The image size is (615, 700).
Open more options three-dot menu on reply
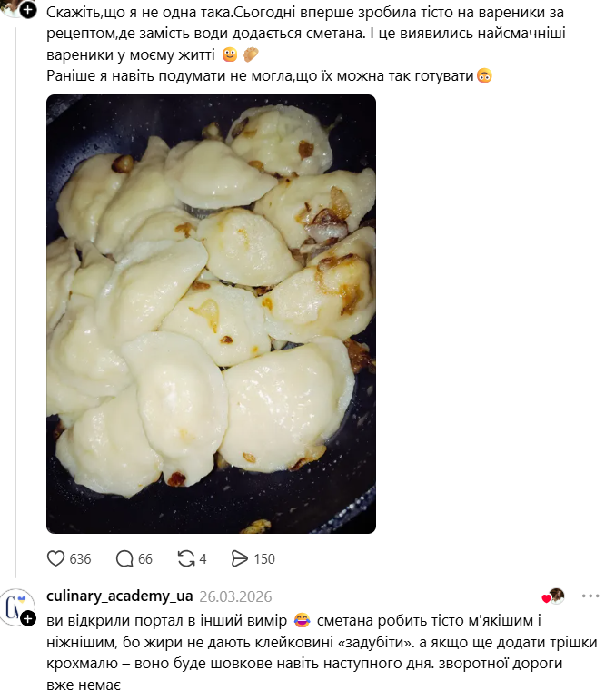click(590, 596)
